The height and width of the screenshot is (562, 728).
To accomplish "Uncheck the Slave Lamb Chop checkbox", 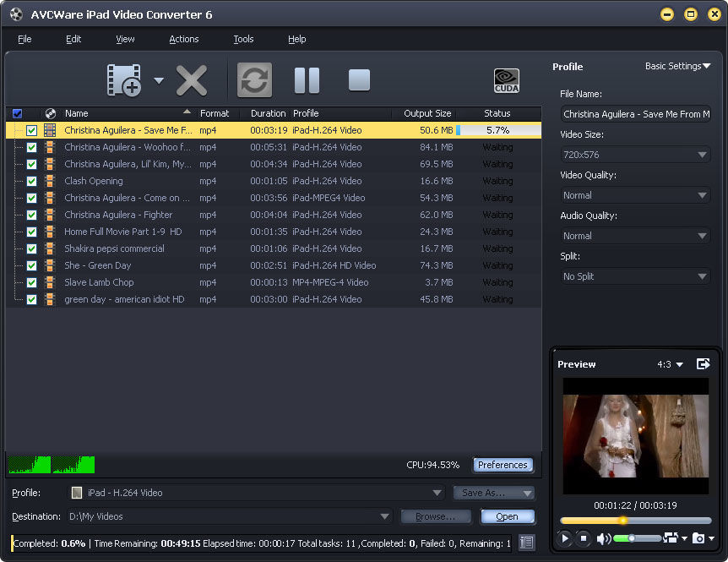I will (31, 282).
